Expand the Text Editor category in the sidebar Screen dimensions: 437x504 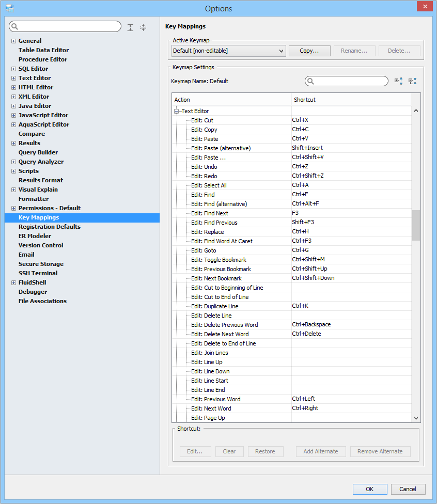[x=13, y=78]
